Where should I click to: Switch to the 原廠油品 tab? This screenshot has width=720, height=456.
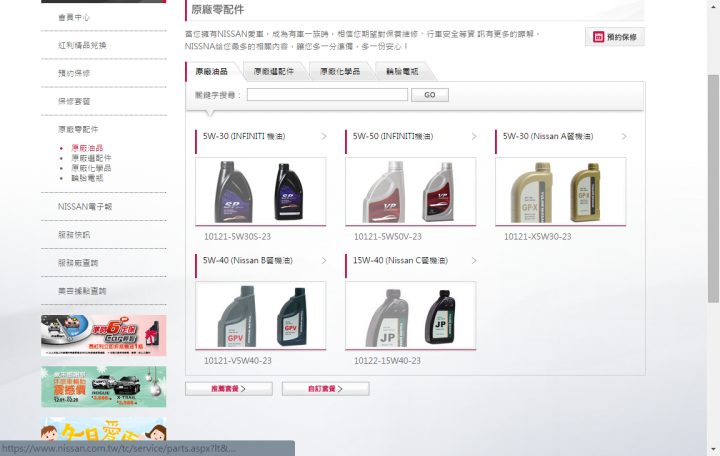coord(211,72)
